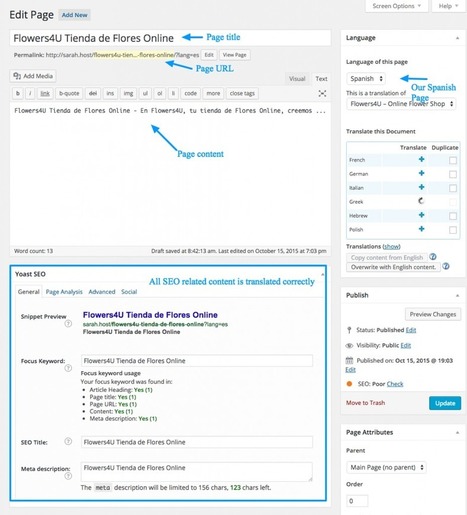
Task: Expand the Screen Options panel
Action: (x=396, y=6)
